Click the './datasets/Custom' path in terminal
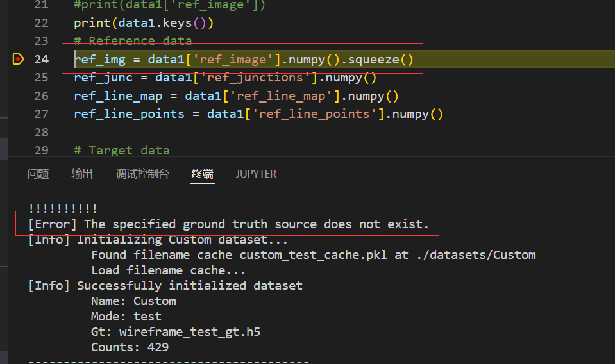This screenshot has width=615, height=364. click(x=476, y=255)
